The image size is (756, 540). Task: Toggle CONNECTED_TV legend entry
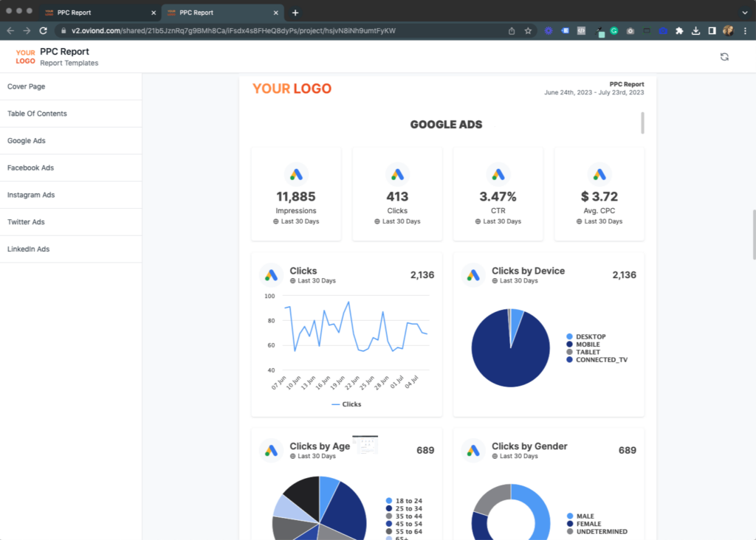[x=597, y=360]
